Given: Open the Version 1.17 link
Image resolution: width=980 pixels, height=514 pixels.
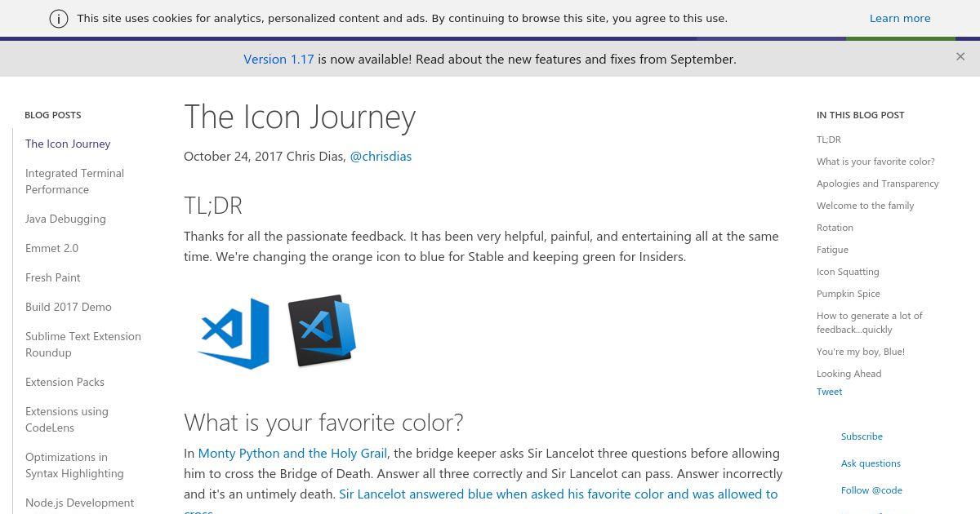Looking at the screenshot, I should tap(278, 59).
